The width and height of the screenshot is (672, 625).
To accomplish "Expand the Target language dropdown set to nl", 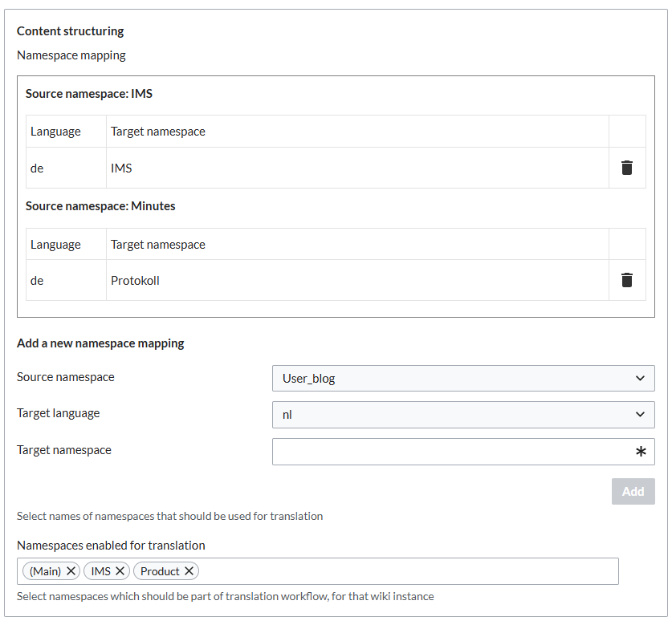I will [463, 415].
